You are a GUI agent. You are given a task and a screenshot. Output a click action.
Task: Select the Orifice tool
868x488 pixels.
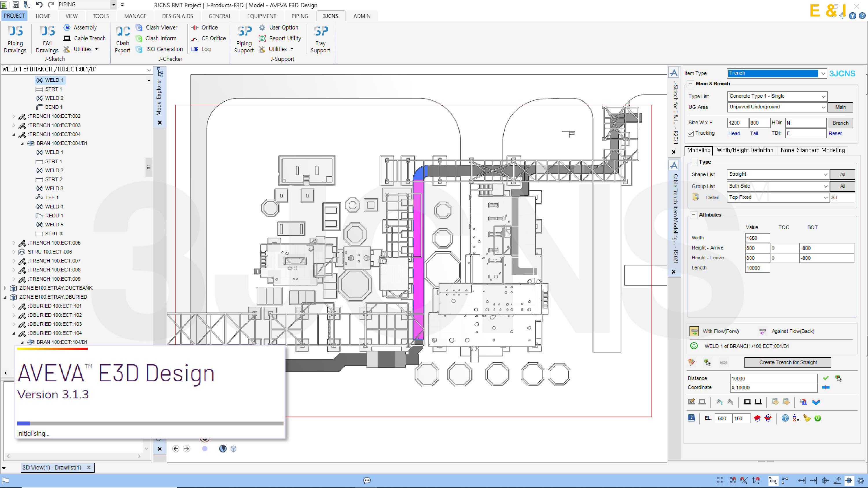(x=204, y=27)
